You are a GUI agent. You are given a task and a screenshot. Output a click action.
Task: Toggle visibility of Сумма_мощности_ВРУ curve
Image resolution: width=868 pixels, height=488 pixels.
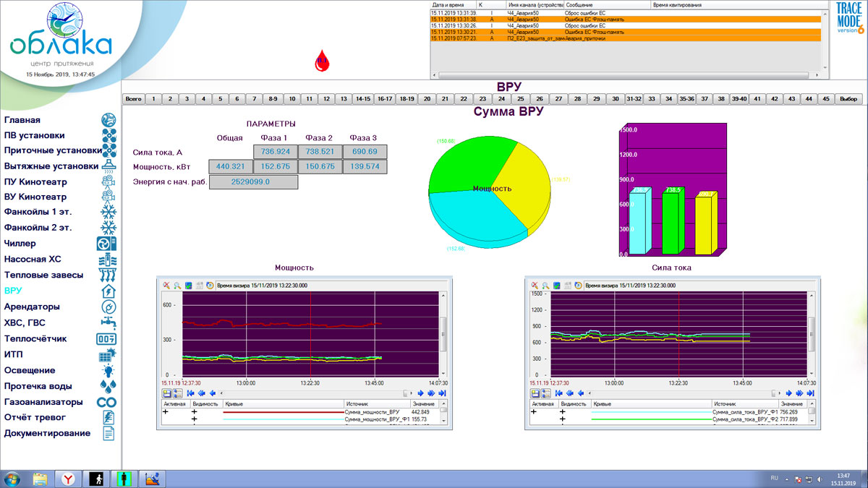point(194,411)
